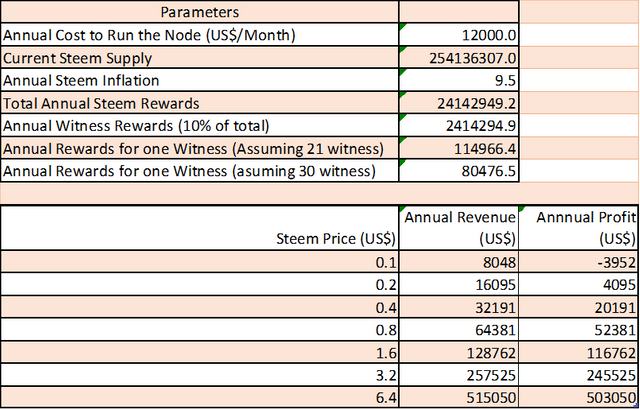Click the Annual Revenue (US$) header
Viewport: 640px width, 409px height.
(458, 228)
